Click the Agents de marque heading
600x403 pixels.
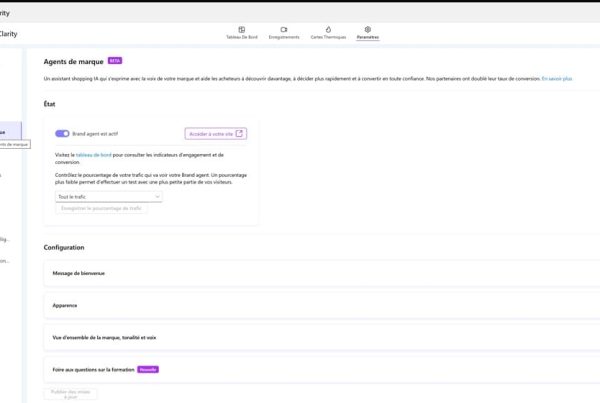click(73, 62)
